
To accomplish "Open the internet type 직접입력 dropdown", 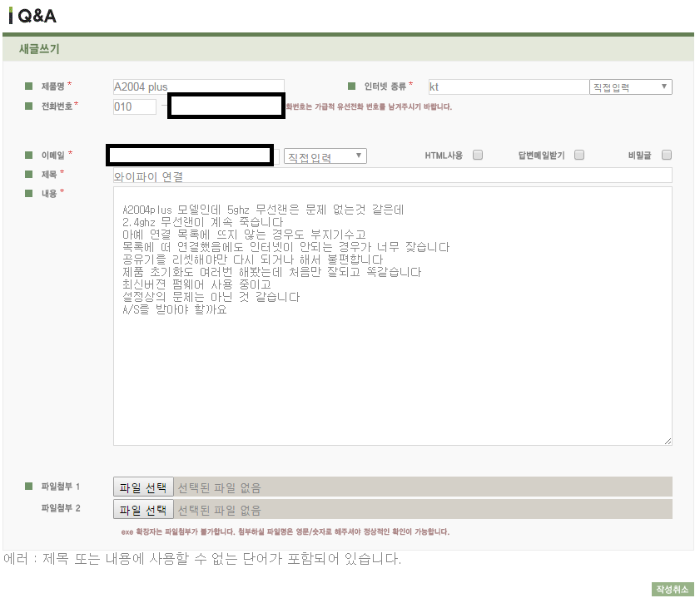I will tap(630, 87).
